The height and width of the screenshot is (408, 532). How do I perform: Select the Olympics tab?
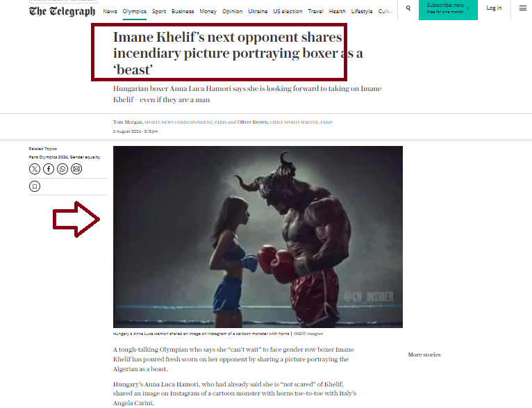[134, 11]
